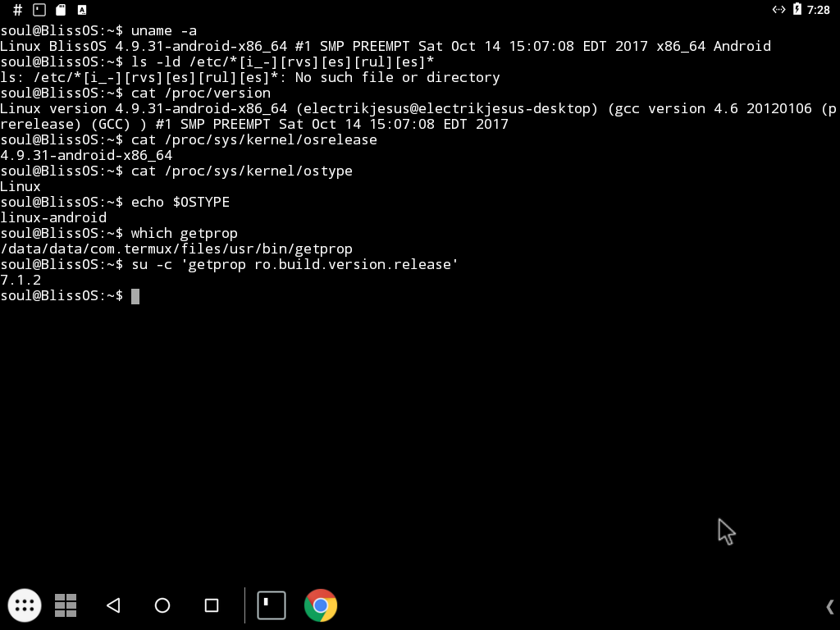Click the 'su -c getprop ro.build.version.release' command

294,265
